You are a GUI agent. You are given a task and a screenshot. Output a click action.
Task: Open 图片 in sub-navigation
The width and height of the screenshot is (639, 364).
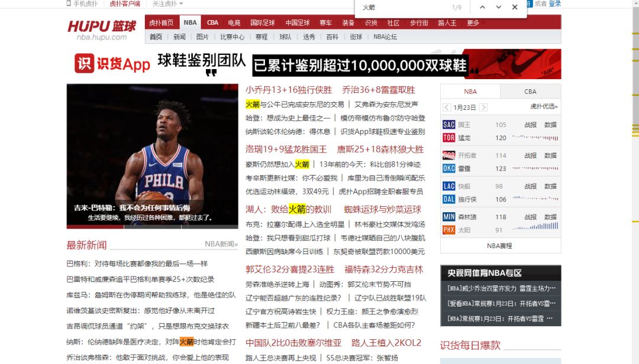(x=202, y=37)
